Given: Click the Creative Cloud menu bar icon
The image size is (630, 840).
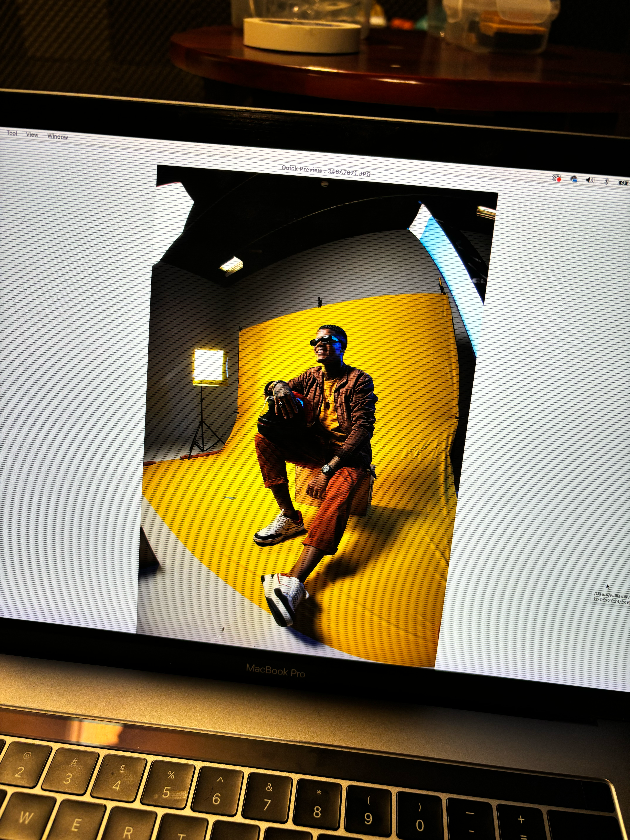Looking at the screenshot, I should pos(557,178).
